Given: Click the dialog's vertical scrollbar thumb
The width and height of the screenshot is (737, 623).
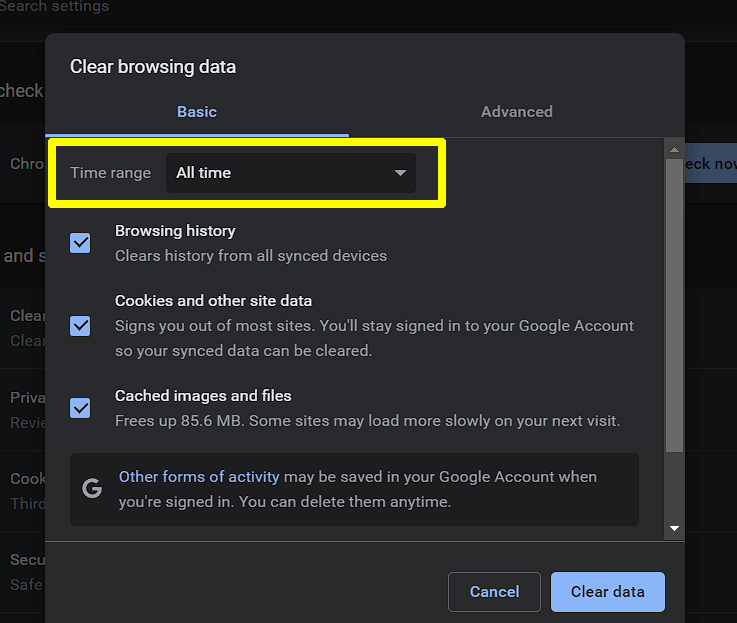Looking at the screenshot, I should coord(674,300).
